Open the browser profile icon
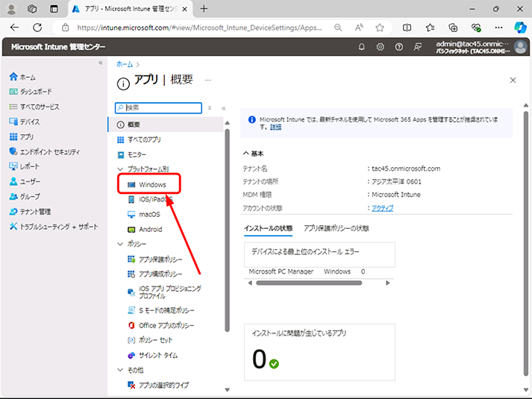532x399 pixels. point(11,9)
